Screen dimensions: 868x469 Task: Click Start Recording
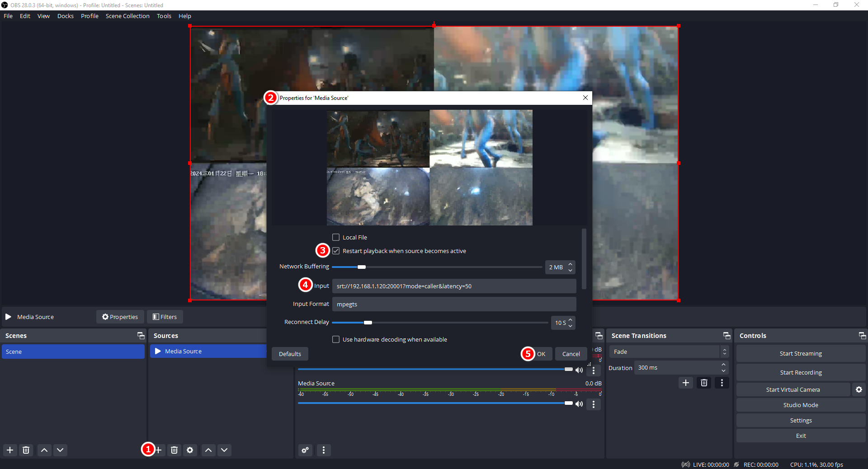pos(801,372)
